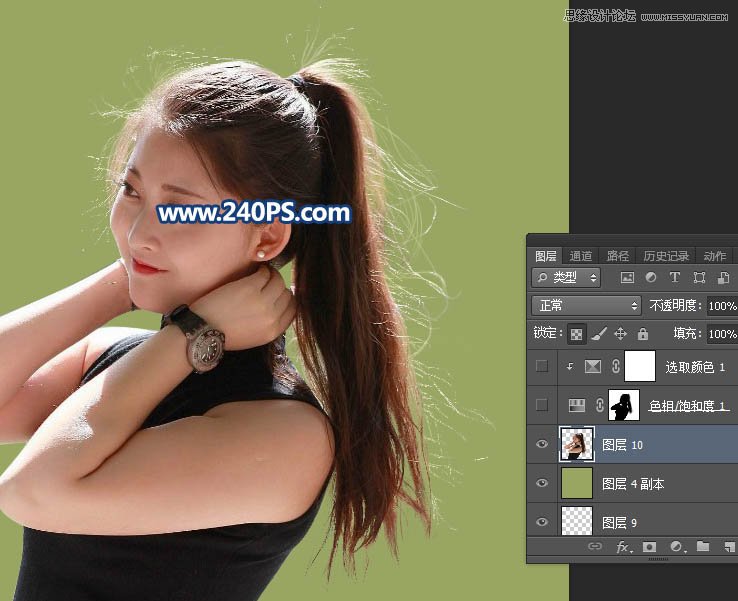
Task: Select the 图层 10 layer name
Action: coord(622,445)
